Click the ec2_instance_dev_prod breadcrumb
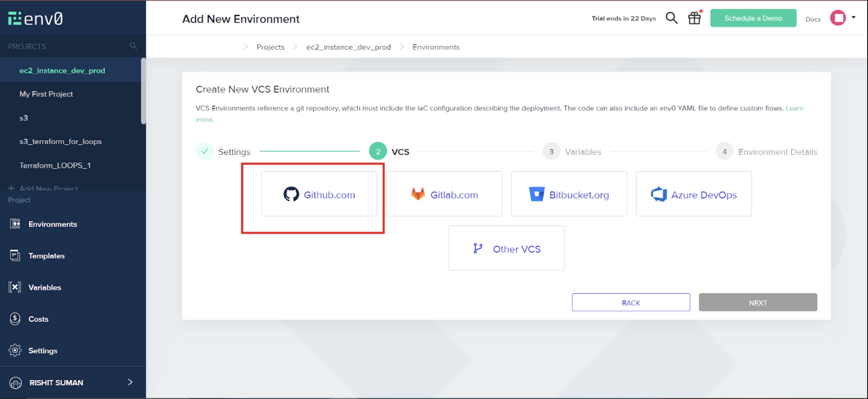This screenshot has width=868, height=399. click(x=348, y=47)
